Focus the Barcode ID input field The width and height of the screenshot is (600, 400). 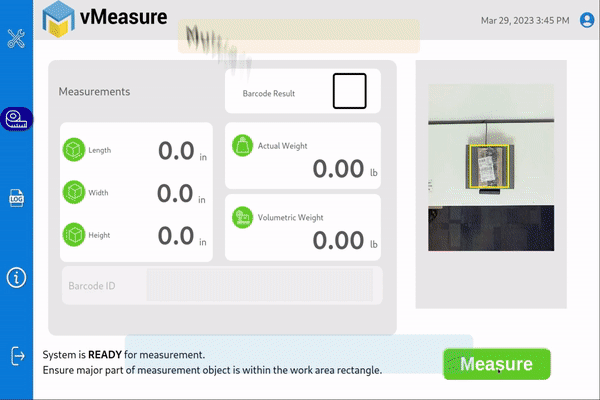tap(259, 285)
